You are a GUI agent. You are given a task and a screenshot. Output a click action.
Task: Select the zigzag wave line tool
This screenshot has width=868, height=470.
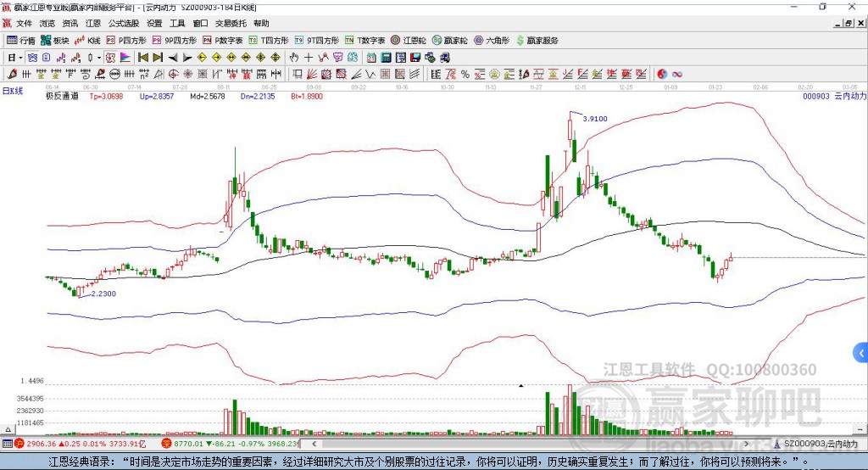370,75
